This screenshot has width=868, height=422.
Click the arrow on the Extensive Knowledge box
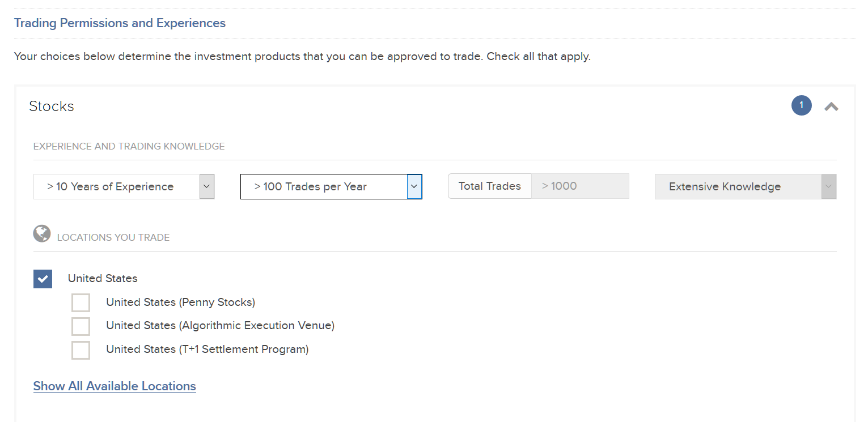pos(829,187)
